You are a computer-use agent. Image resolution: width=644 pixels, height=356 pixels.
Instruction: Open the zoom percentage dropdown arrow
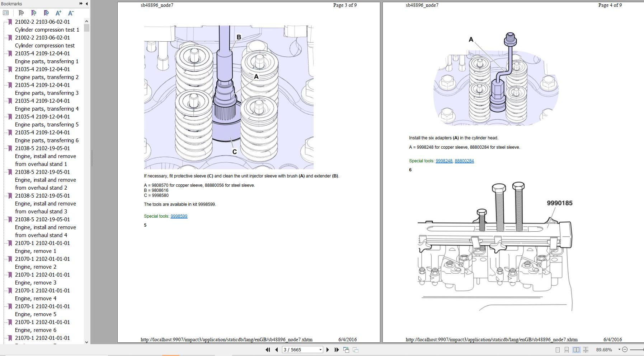pyautogui.click(x=619, y=350)
